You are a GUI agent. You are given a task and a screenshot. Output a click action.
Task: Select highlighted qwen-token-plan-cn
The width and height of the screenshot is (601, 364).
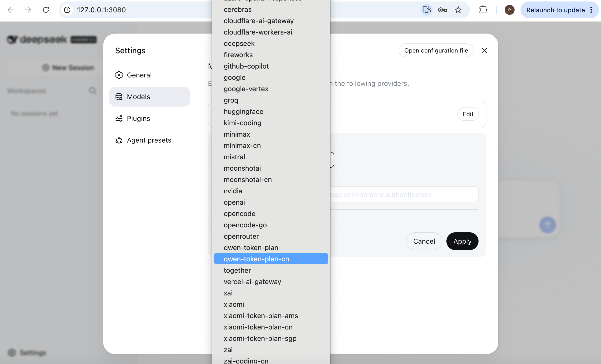pos(271,259)
